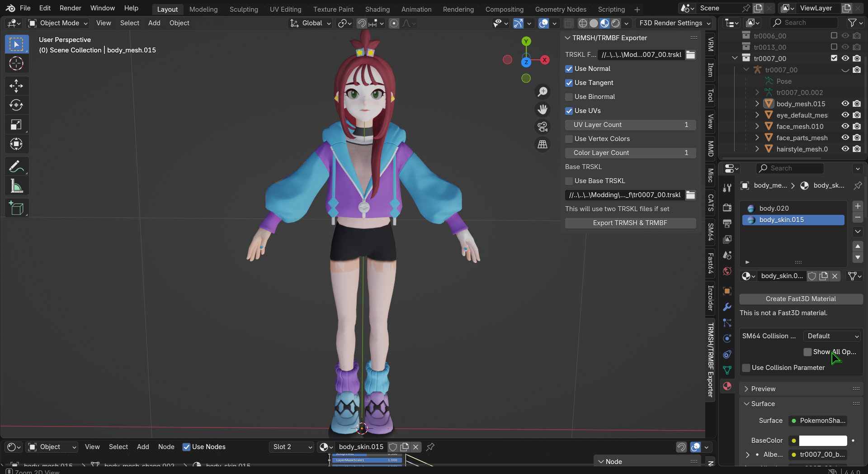Select the Move tool
Screen dimensions: 868x474
click(17, 85)
